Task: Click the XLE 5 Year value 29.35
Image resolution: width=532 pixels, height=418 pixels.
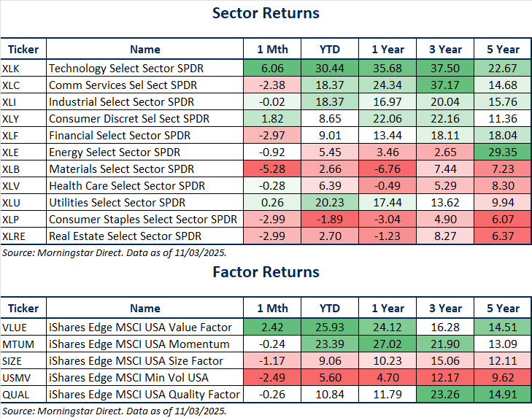Action: coord(504,152)
